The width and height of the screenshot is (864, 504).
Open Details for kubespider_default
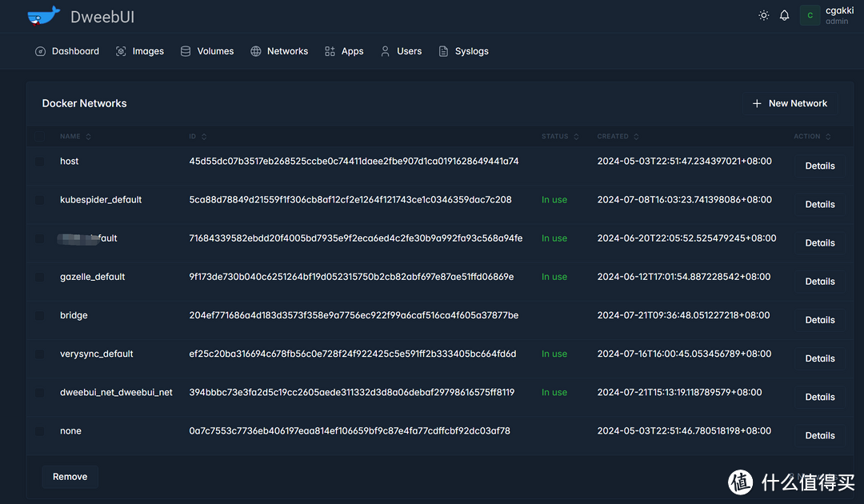(820, 204)
